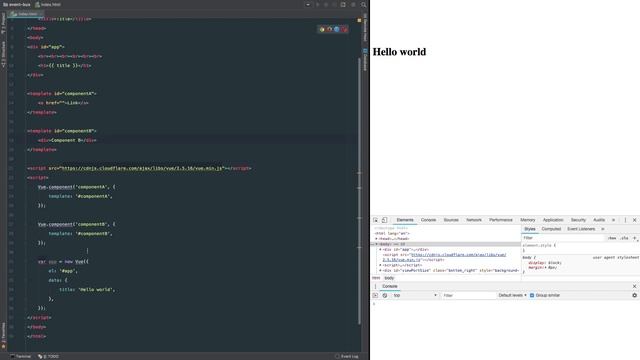Viewport: 640px width, 360px height.
Task: Open the run configuration dropdown in IDE toolbar
Action: coord(308,4)
